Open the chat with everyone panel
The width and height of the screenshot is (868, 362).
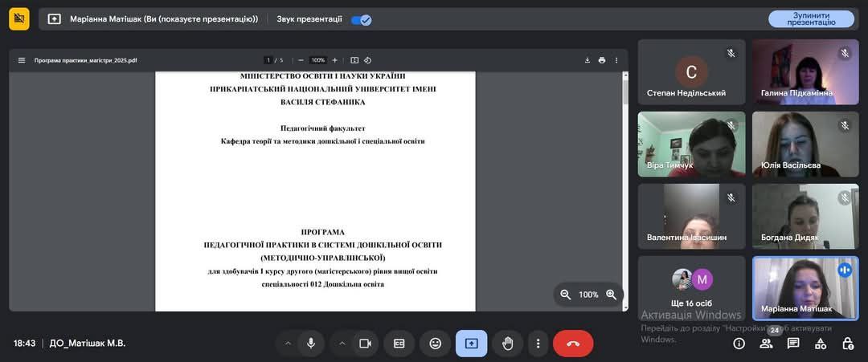pyautogui.click(x=793, y=344)
